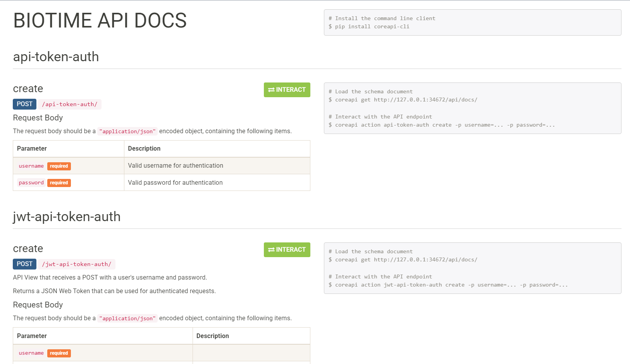Select the api-token-auth section heading

(x=56, y=57)
